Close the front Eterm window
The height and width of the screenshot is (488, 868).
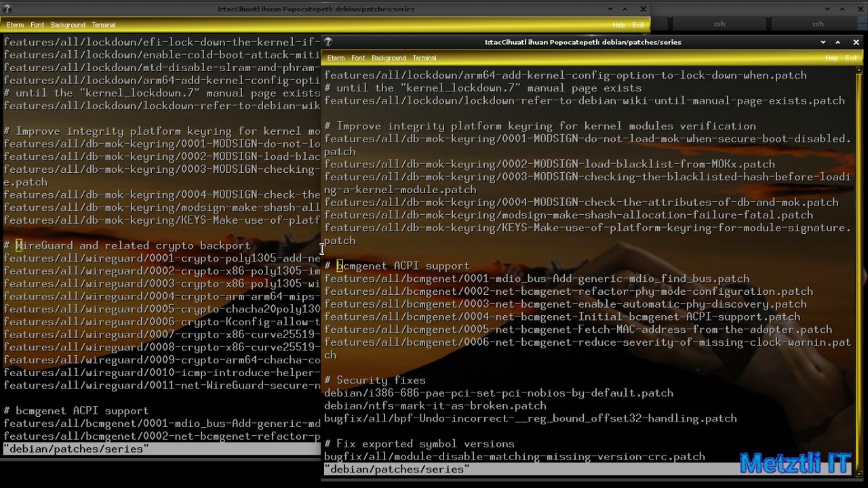(856, 42)
